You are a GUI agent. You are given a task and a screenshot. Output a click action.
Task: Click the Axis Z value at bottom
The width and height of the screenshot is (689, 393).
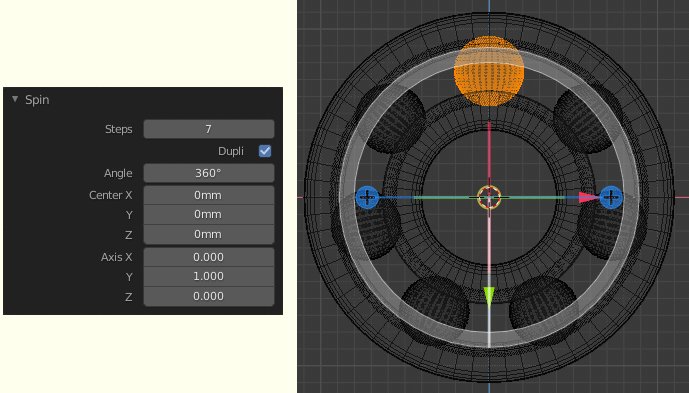click(x=209, y=296)
